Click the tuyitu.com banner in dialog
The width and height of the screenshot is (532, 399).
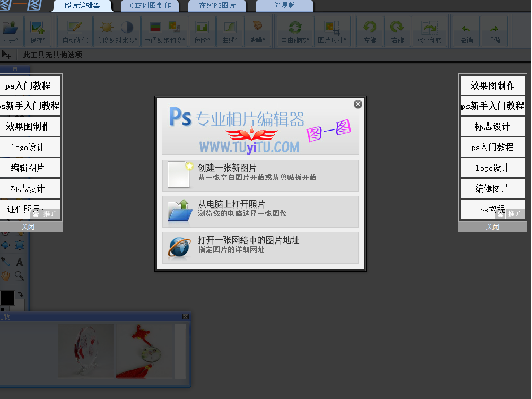(260, 128)
